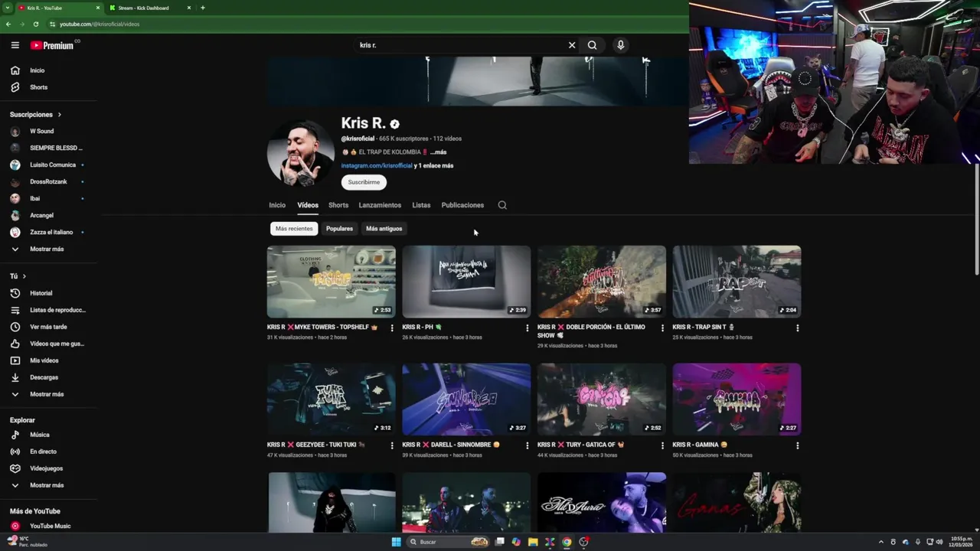Open options menu for TRAP SIN T video
Image resolution: width=980 pixels, height=551 pixels.
point(797,328)
